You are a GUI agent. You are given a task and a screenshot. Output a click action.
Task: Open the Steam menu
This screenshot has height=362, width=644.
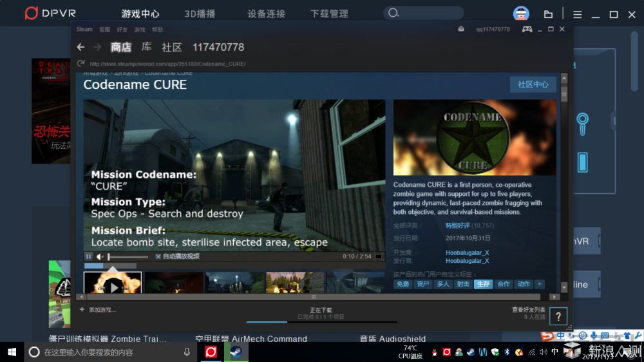[84, 29]
